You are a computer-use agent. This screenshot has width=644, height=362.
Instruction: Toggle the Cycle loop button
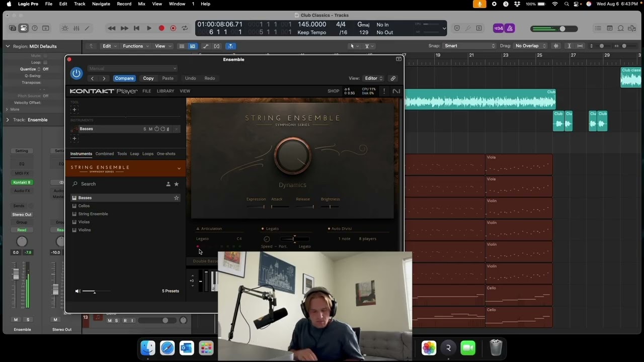(x=185, y=28)
